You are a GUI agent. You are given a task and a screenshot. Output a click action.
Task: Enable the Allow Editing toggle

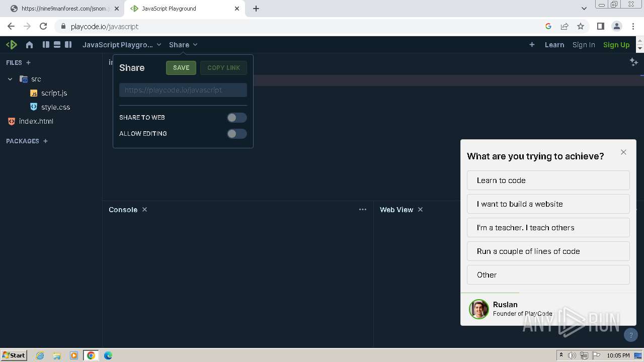click(236, 134)
